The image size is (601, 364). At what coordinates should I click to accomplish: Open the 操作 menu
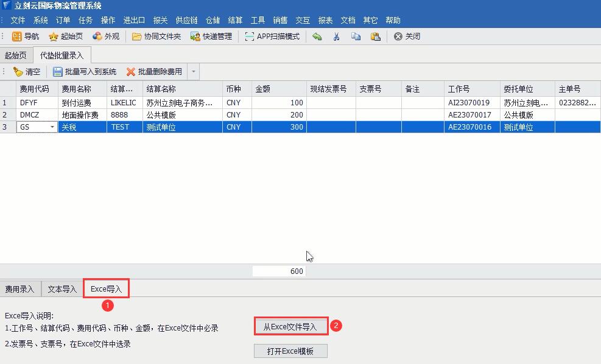click(x=108, y=20)
